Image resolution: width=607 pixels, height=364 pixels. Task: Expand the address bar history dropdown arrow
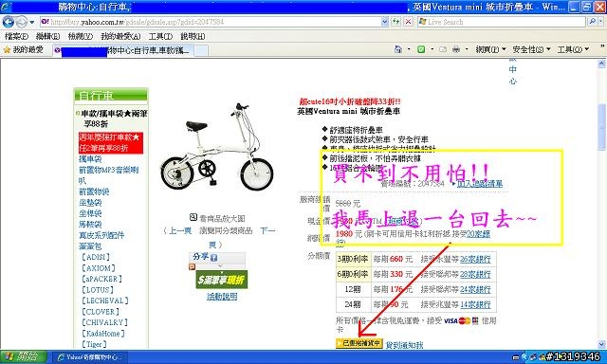coord(385,22)
